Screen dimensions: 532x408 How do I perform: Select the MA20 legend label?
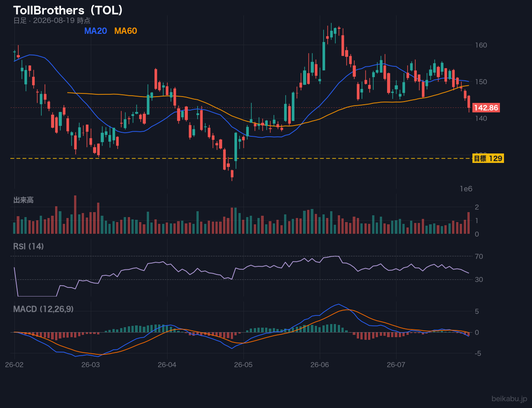coord(95,31)
